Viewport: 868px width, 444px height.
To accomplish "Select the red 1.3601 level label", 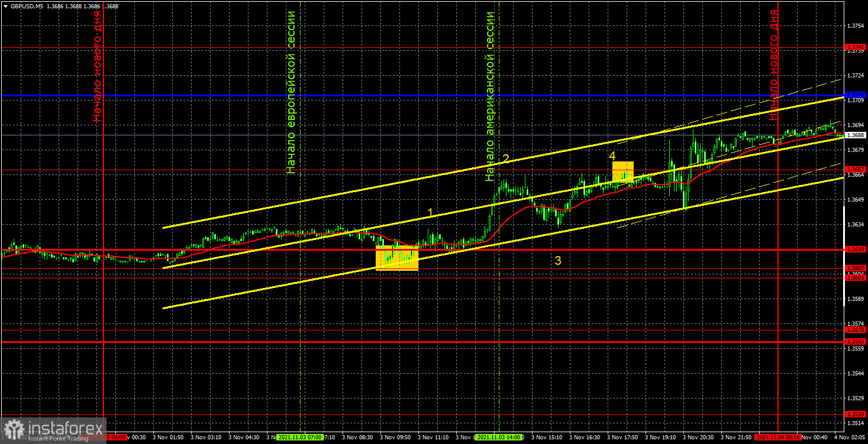I will (x=855, y=277).
